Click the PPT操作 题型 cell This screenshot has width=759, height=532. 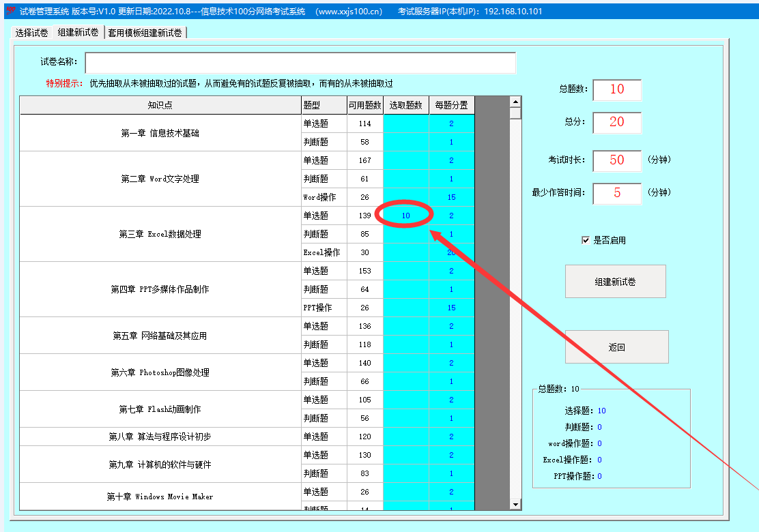(324, 308)
